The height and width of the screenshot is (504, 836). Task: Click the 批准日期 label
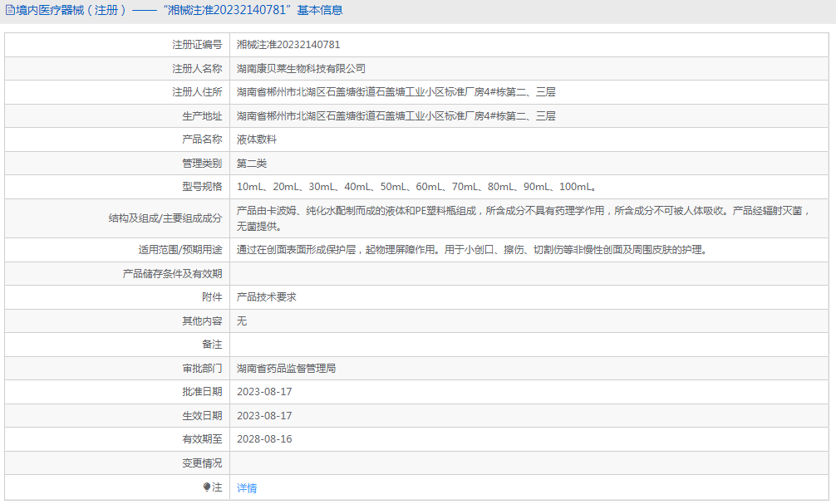tap(202, 392)
